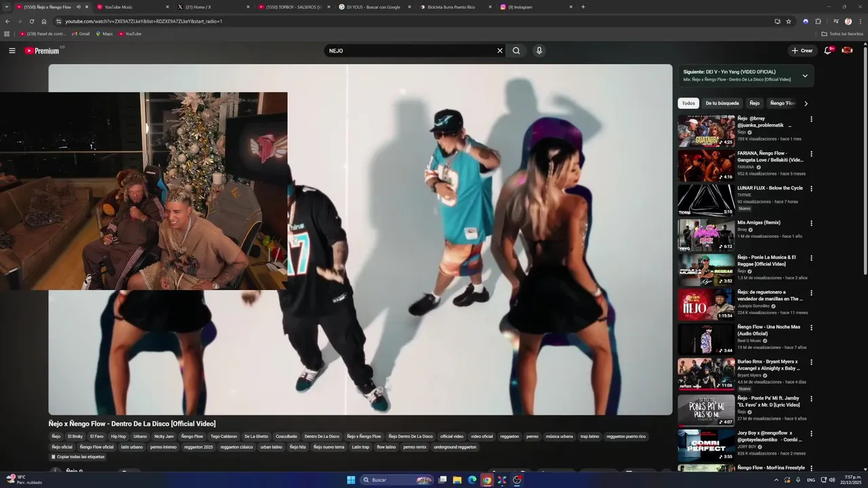The width and height of the screenshot is (868, 488).
Task: Click the Nicky Jam tag
Action: tap(163, 436)
